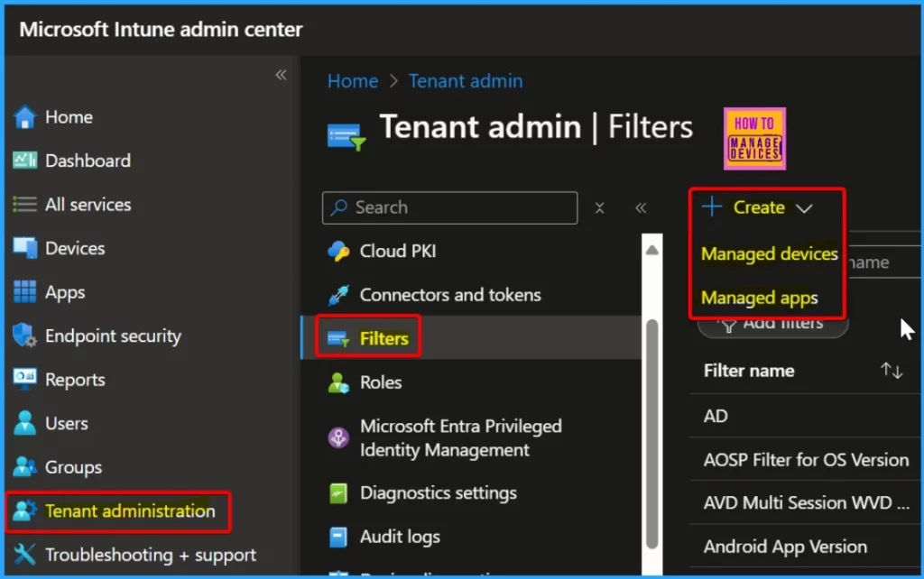The width and height of the screenshot is (924, 579).
Task: Open Troubleshooting + support
Action: (x=151, y=555)
